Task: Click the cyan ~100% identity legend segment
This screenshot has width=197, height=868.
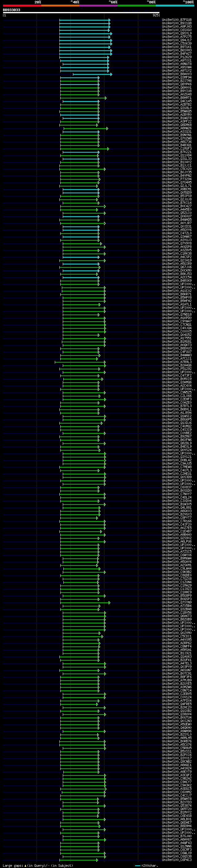Action: click(x=175, y=6)
